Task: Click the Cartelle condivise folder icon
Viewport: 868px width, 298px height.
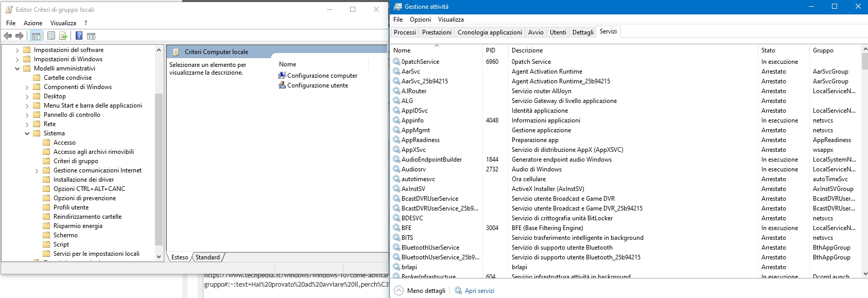Action: coord(37,78)
